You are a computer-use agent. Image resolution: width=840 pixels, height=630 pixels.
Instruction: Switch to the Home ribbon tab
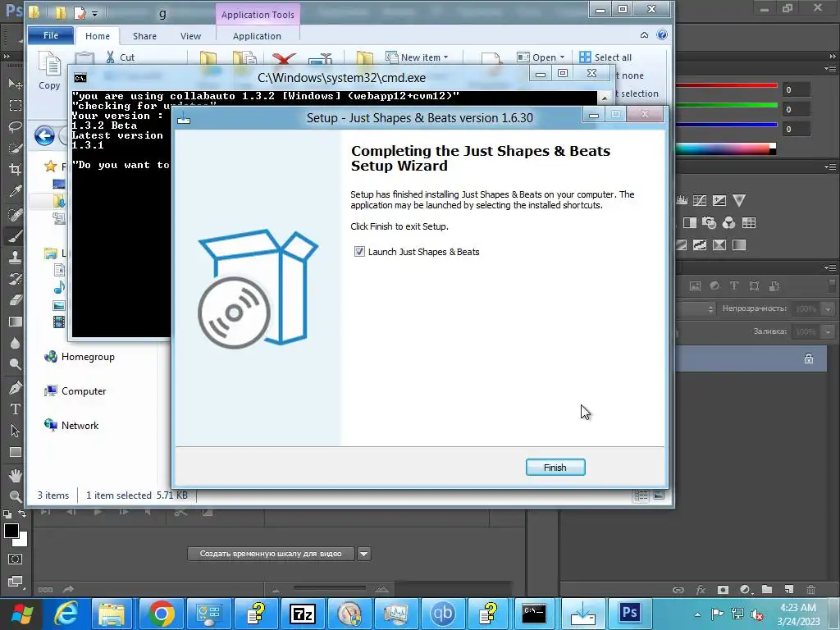[x=98, y=36]
